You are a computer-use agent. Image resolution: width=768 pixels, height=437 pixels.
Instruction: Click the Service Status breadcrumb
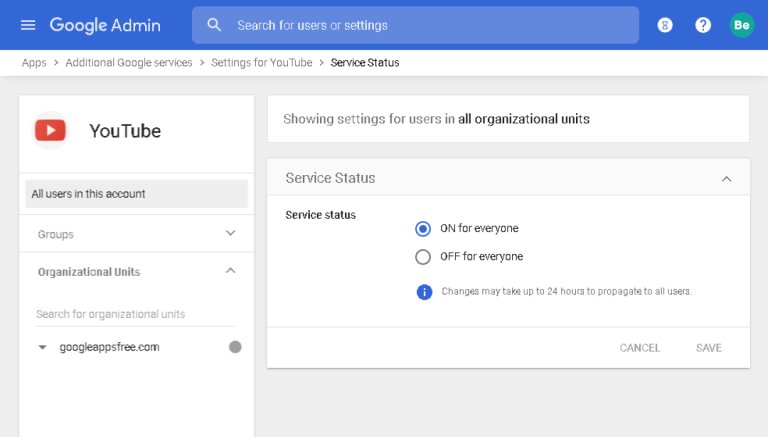(x=365, y=63)
